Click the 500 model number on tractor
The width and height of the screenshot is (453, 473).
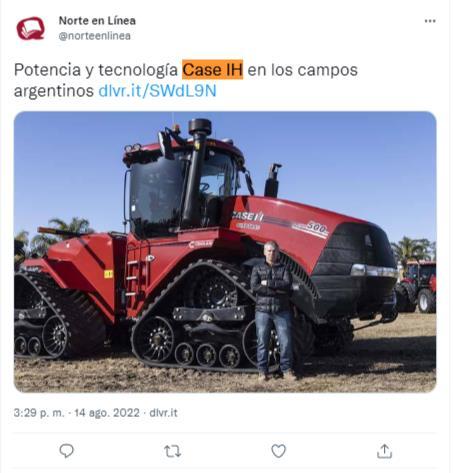point(317,227)
